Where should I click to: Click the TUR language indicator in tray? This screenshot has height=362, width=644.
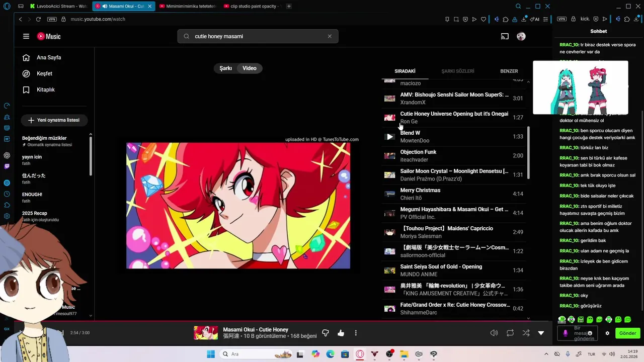click(x=592, y=354)
